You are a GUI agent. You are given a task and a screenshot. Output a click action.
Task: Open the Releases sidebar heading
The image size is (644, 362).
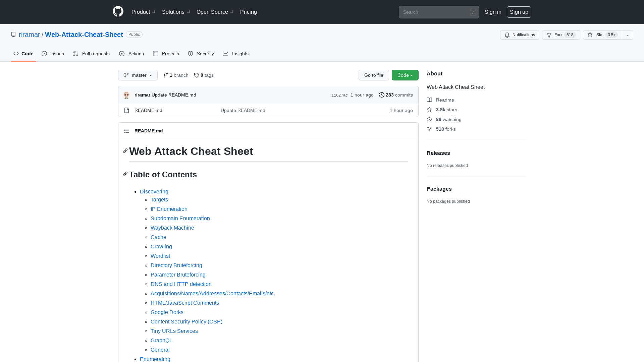pos(438,153)
